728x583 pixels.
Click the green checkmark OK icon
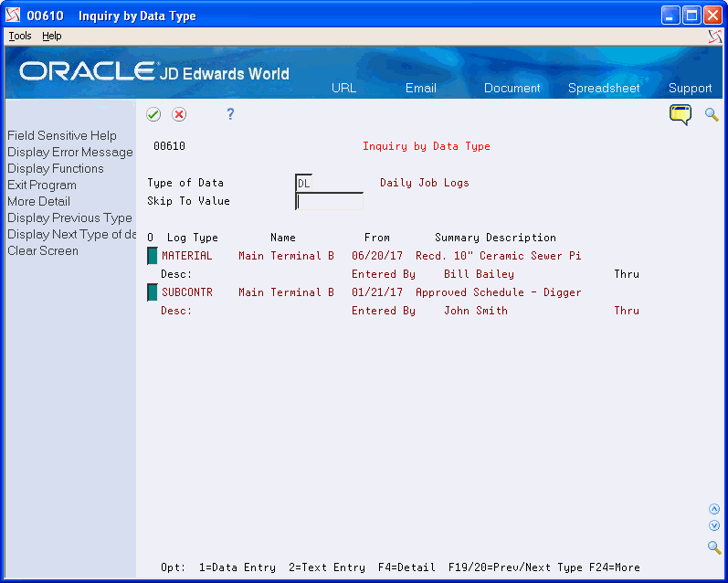[153, 114]
